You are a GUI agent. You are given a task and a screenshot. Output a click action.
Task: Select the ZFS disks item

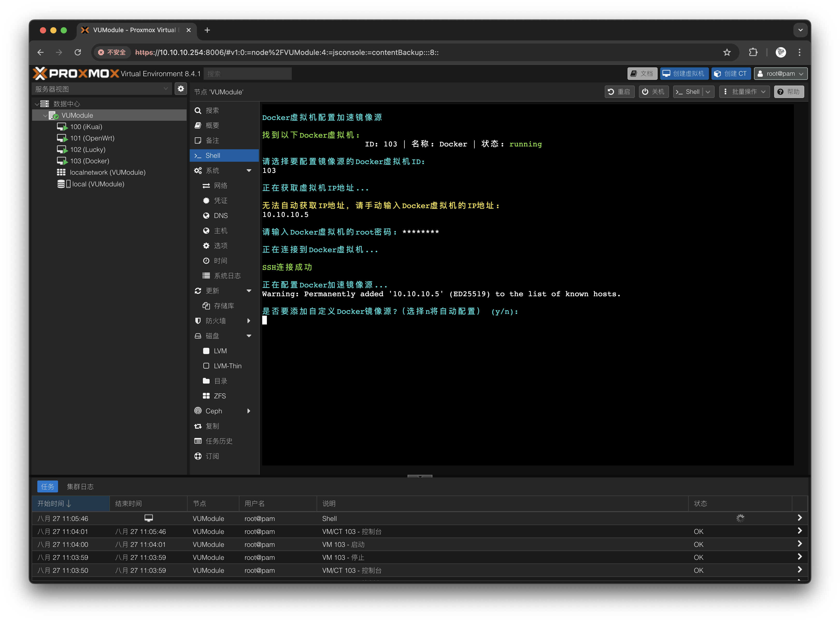click(220, 396)
